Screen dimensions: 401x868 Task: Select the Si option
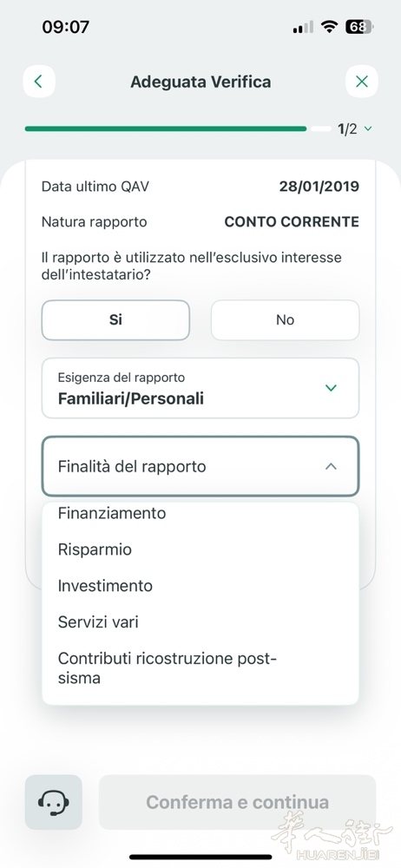pos(115,320)
